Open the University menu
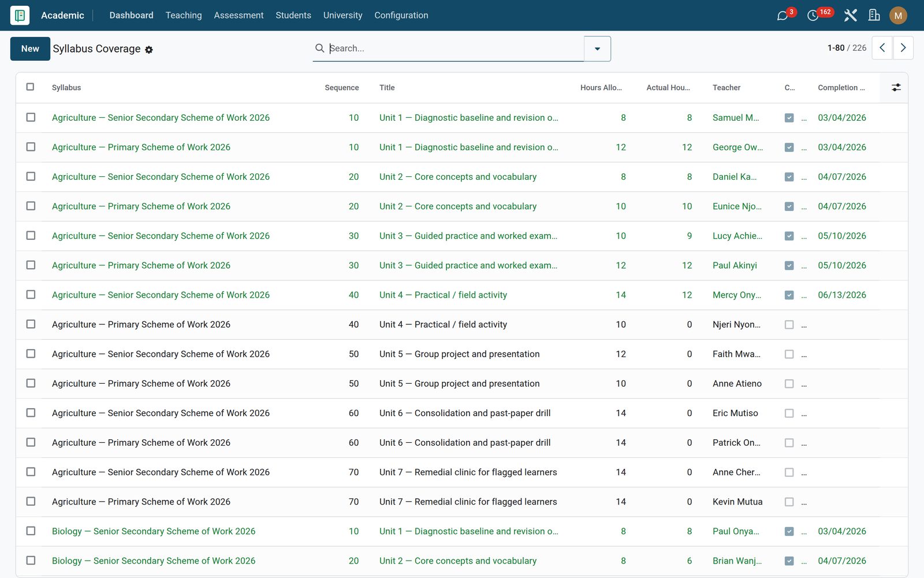 click(343, 16)
